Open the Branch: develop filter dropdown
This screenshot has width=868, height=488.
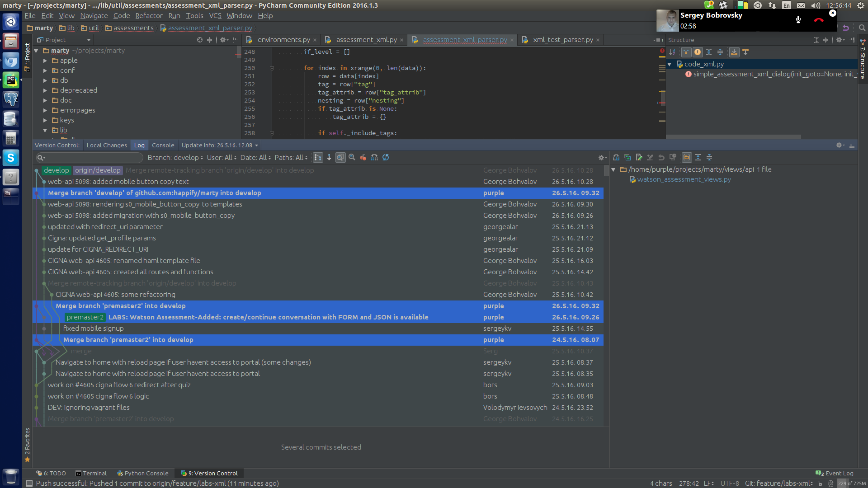175,157
